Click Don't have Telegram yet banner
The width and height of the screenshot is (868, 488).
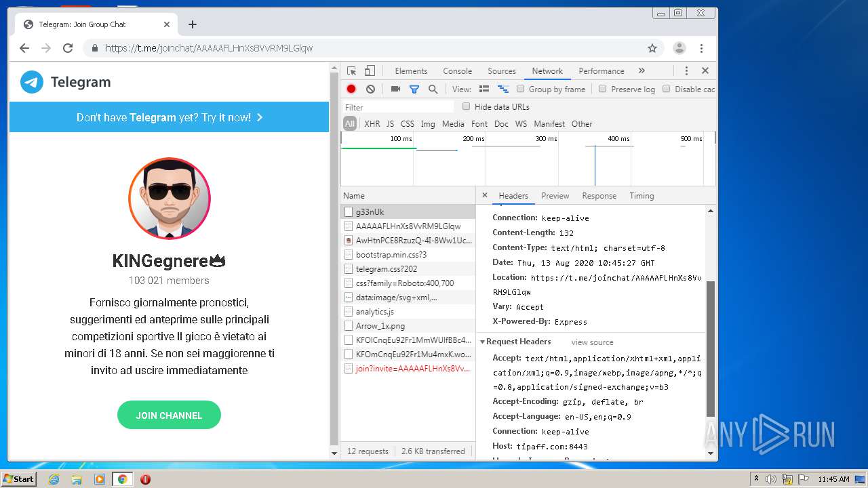[169, 117]
